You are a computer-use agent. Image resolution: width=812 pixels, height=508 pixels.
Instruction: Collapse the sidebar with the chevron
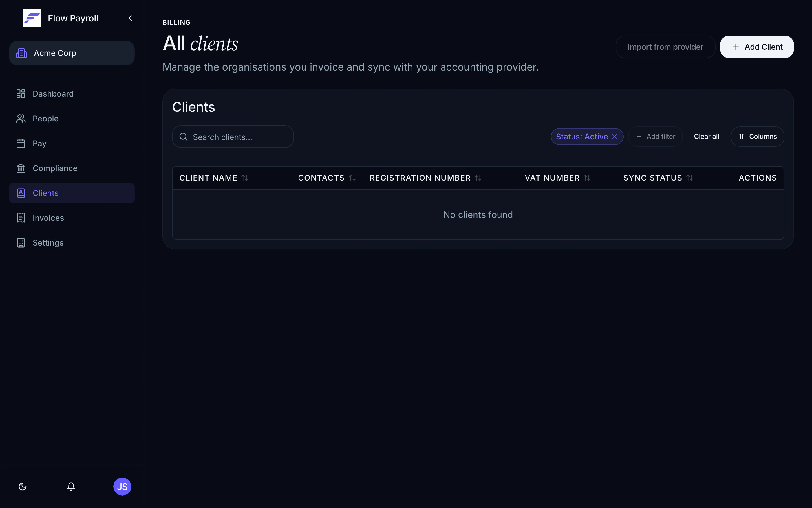click(130, 18)
